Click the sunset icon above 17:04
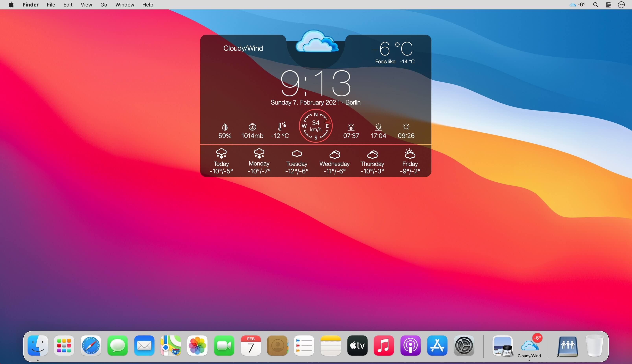Image resolution: width=632 pixels, height=364 pixels. pyautogui.click(x=378, y=127)
